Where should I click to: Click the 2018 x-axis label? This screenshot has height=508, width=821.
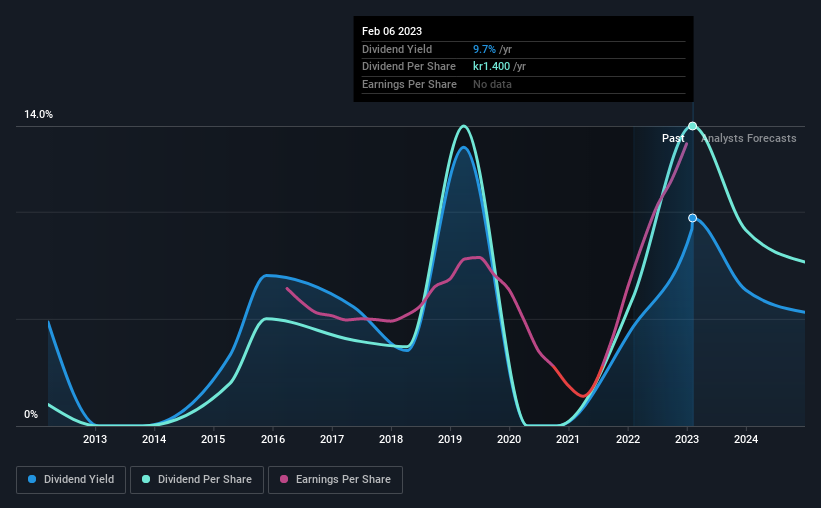[x=391, y=439]
